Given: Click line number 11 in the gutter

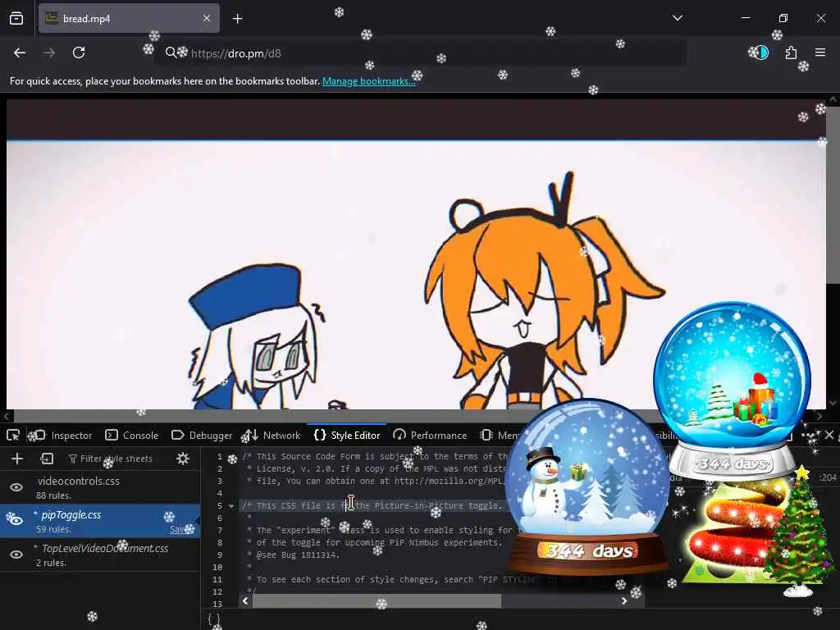Looking at the screenshot, I should point(217,580).
